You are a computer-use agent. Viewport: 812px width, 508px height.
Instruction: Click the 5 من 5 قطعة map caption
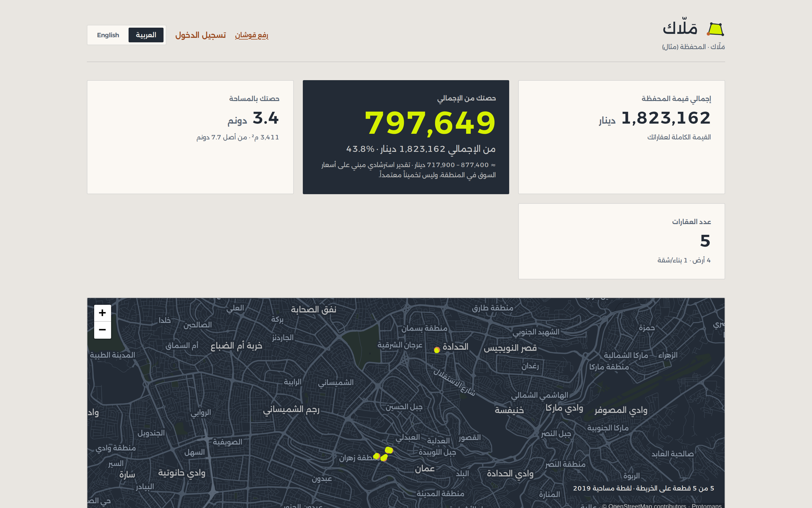tap(643, 488)
